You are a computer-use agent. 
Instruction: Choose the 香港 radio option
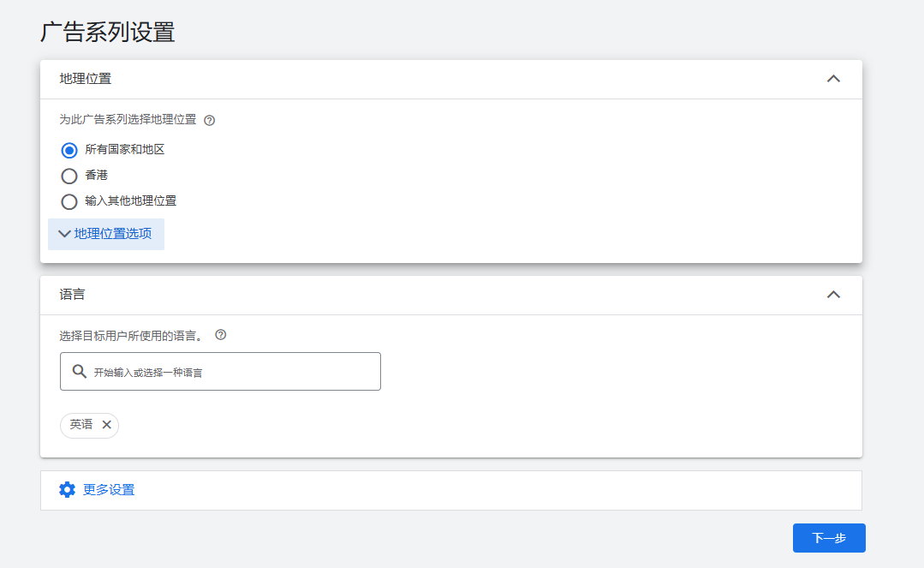[69, 176]
